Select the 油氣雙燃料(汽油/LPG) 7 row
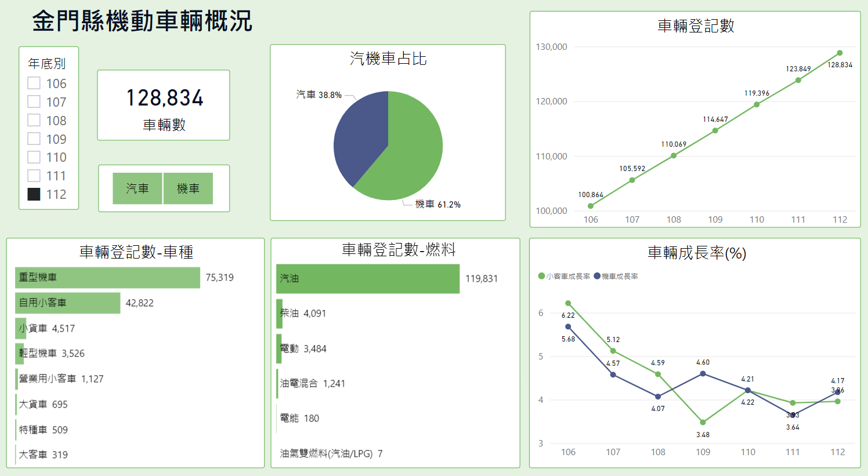The width and height of the screenshot is (868, 476). [x=331, y=453]
